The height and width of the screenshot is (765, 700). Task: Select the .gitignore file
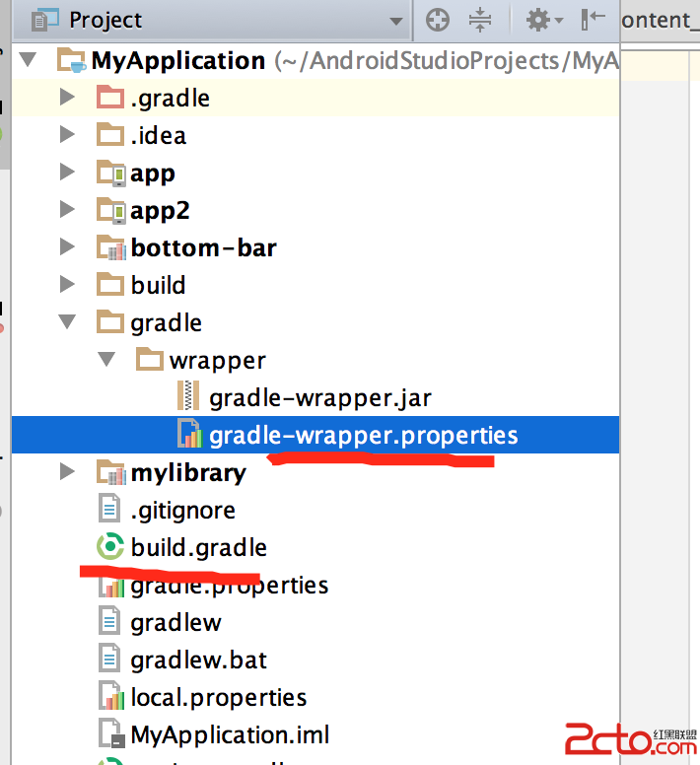[x=182, y=510]
